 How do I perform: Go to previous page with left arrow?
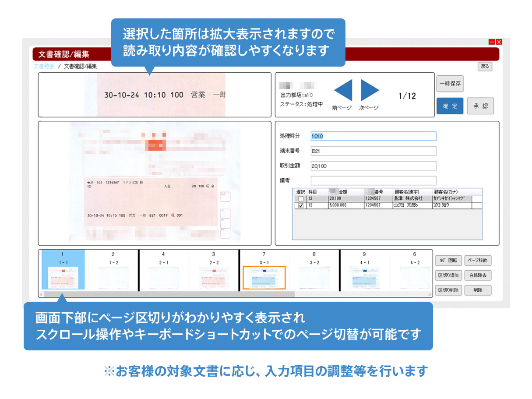coord(343,91)
